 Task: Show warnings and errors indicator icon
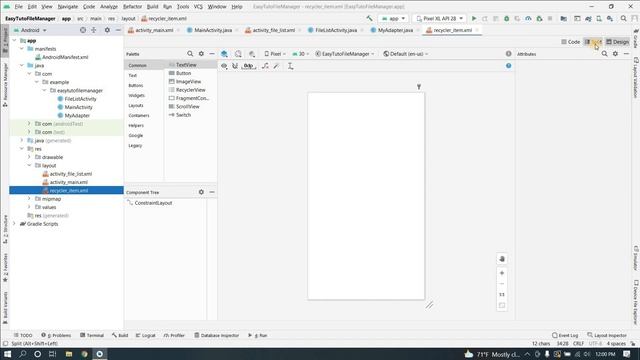tap(509, 53)
